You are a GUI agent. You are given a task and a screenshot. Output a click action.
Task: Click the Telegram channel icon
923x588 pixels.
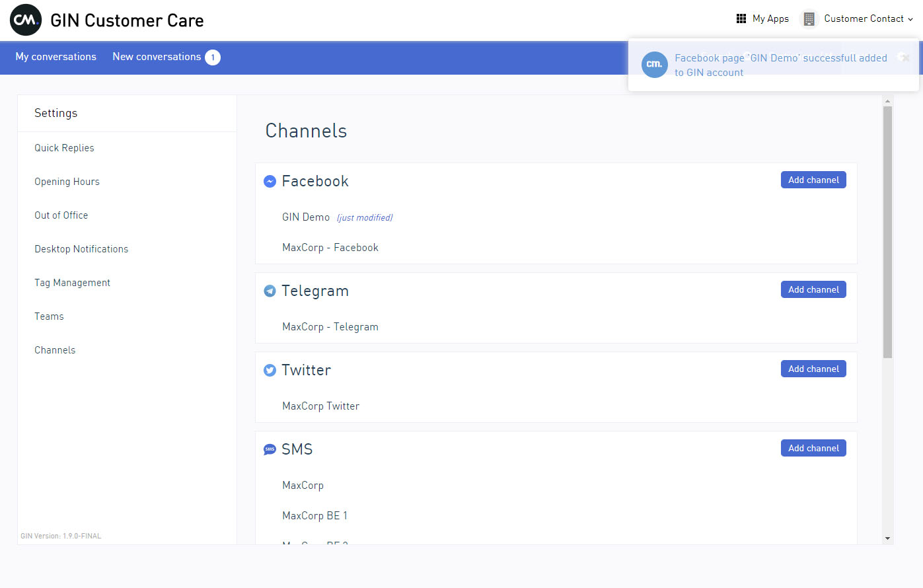[270, 291]
